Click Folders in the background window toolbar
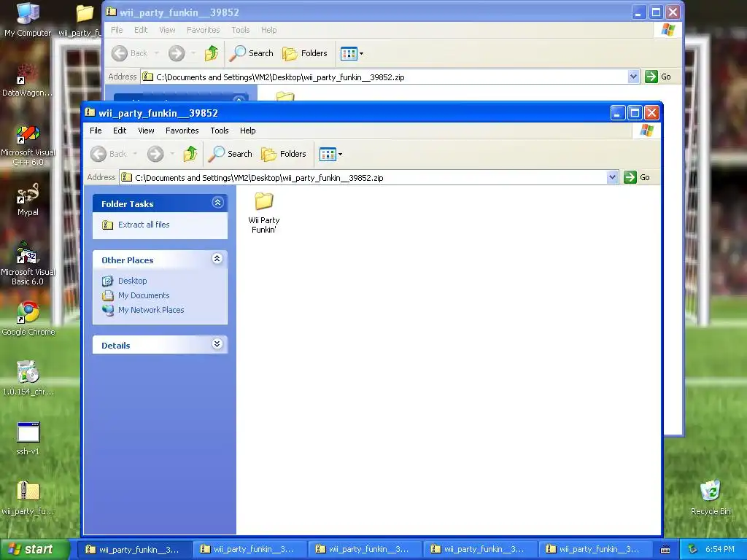The image size is (747, 560). coord(305,53)
